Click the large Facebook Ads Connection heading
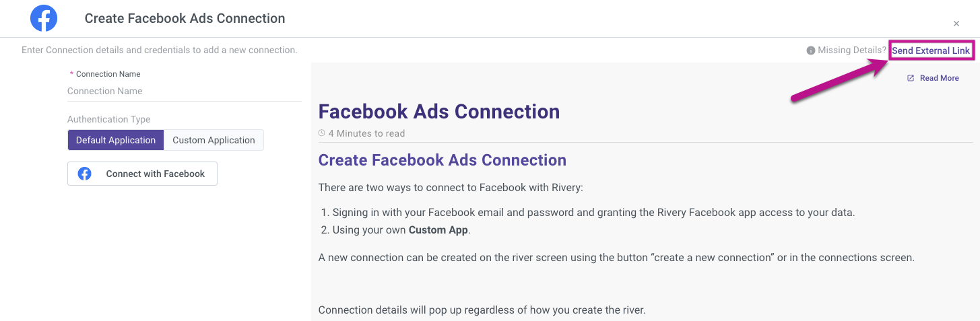This screenshot has width=980, height=321. point(438,112)
